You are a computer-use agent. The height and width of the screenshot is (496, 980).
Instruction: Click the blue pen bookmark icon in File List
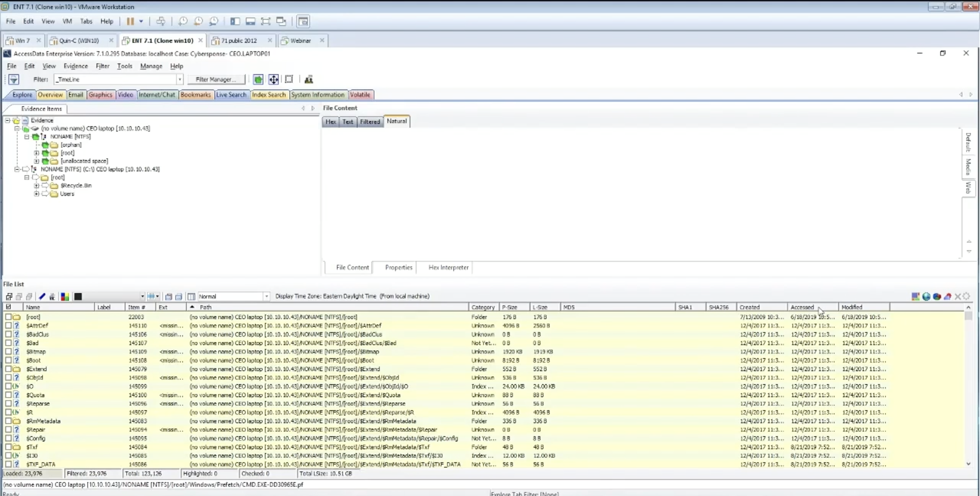[42, 296]
